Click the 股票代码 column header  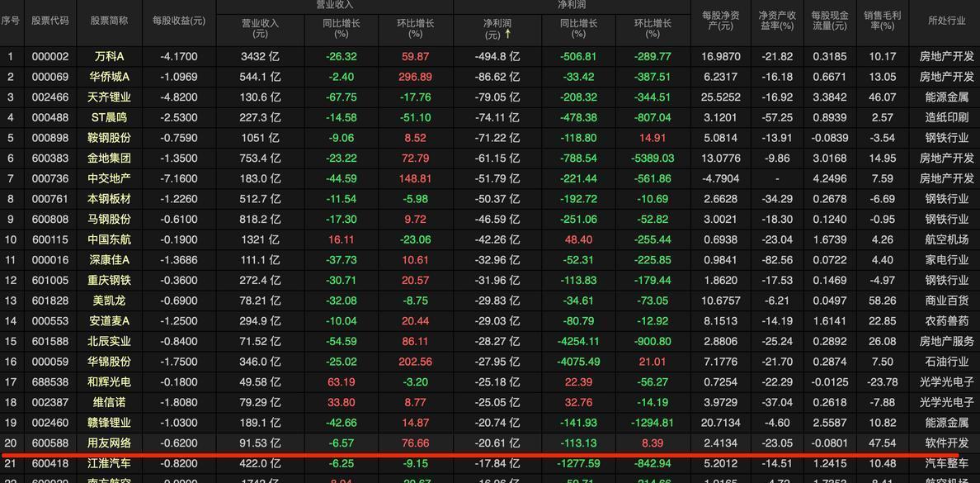tap(50, 20)
